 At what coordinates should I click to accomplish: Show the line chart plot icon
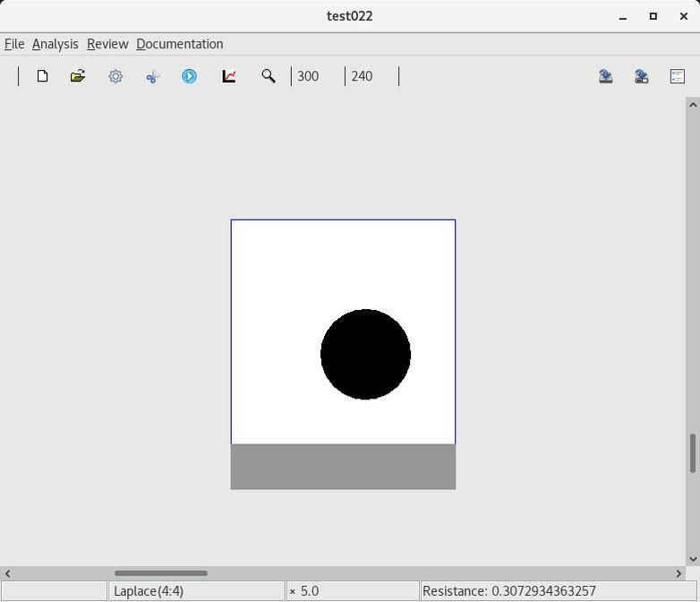(229, 76)
